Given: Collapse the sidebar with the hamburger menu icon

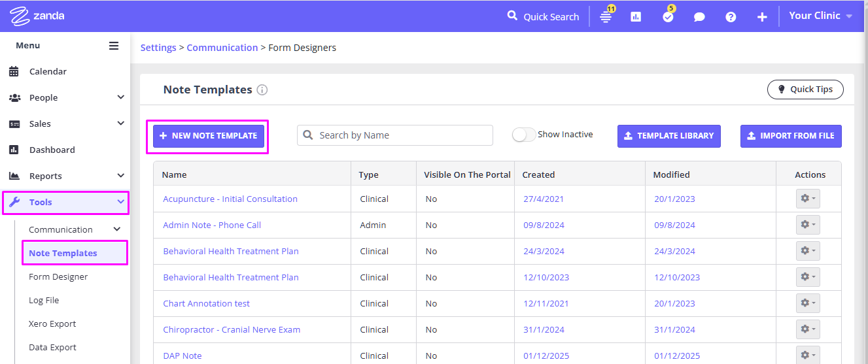Looking at the screenshot, I should 114,46.
